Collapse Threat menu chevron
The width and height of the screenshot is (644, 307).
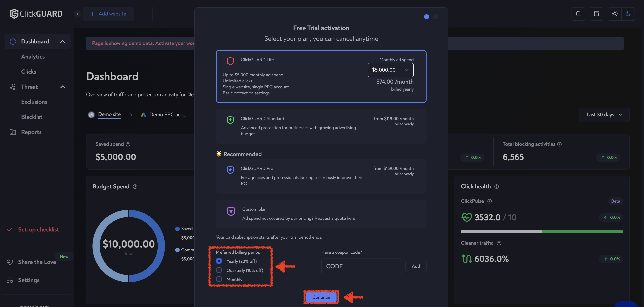(x=62, y=87)
